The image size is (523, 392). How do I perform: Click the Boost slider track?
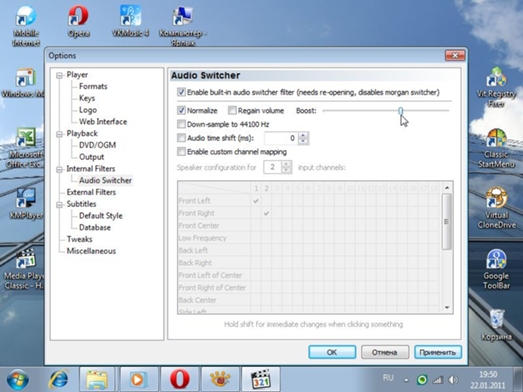click(386, 111)
